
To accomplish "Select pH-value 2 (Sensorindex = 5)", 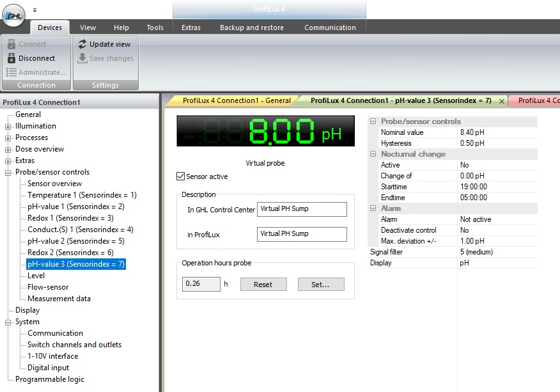I will coord(76,241).
